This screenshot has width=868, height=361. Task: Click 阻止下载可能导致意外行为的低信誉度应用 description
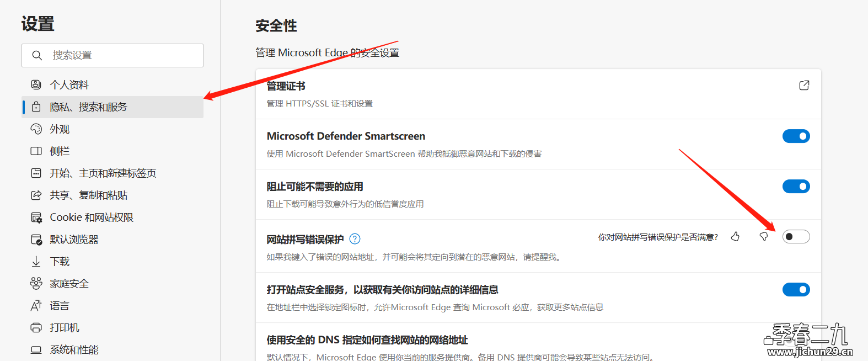pyautogui.click(x=345, y=204)
